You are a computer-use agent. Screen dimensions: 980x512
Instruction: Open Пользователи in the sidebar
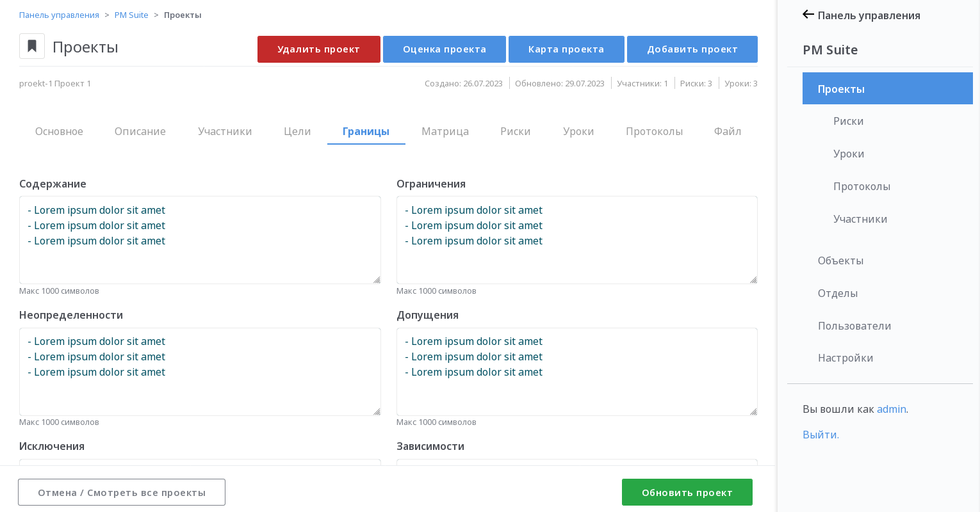pyautogui.click(x=854, y=326)
